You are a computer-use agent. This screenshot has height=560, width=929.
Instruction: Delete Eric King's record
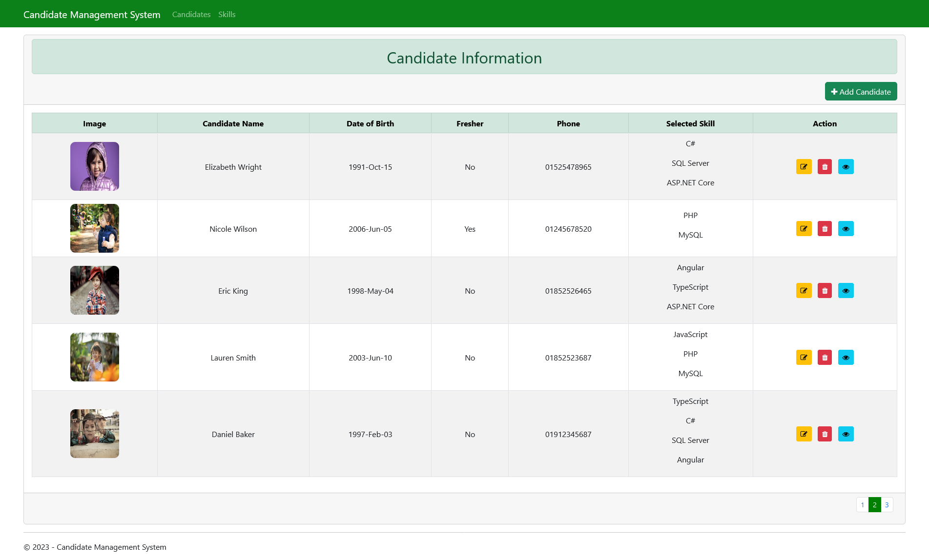[825, 290]
